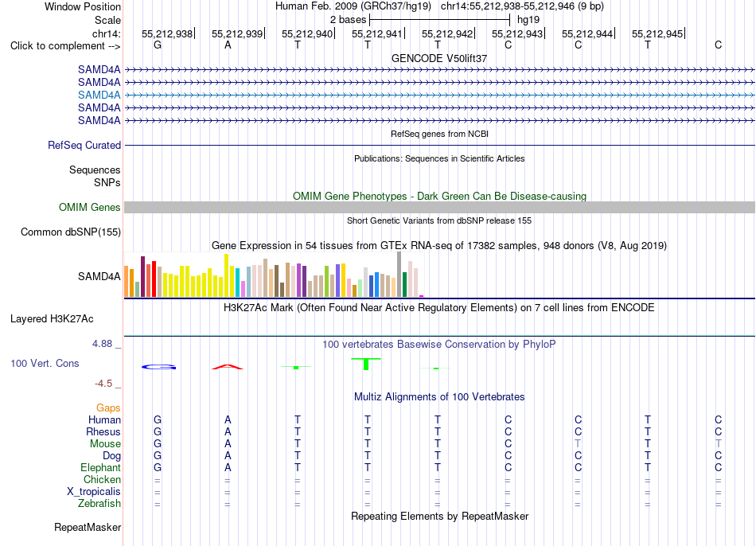Open the Layered H3K27Ac track label
This screenshot has width=756, height=546.
click(x=52, y=319)
